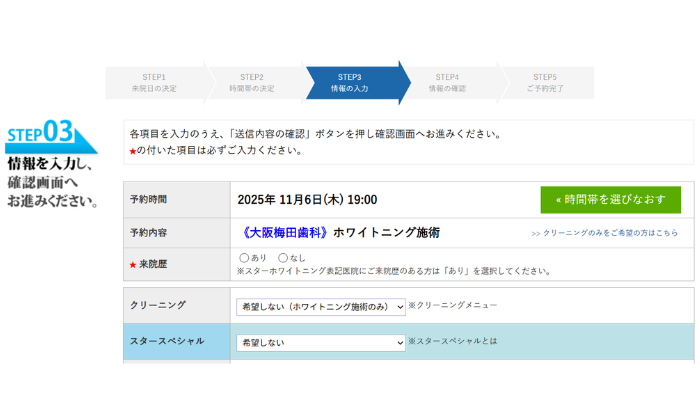Click the highlighted スタースペシャル row label
The width and height of the screenshot is (700, 420).
click(x=167, y=341)
